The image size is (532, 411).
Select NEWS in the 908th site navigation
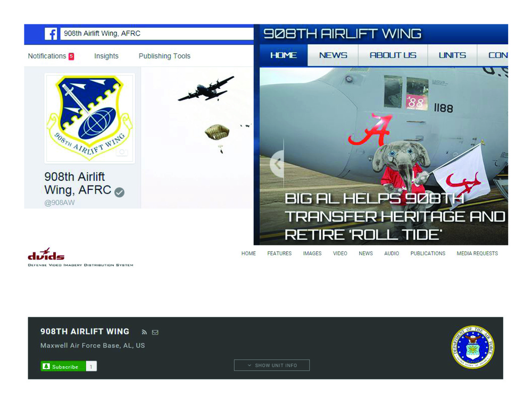[x=332, y=55]
